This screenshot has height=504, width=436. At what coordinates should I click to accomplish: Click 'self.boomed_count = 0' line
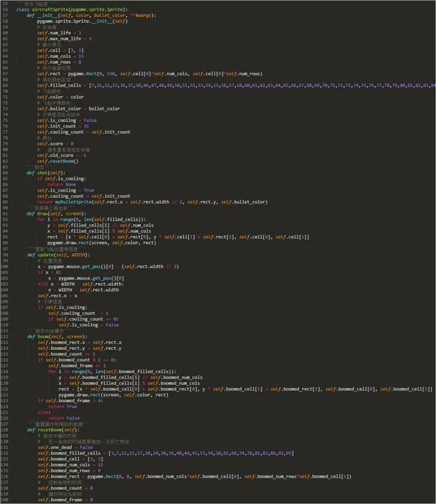pyautogui.click(x=65, y=488)
